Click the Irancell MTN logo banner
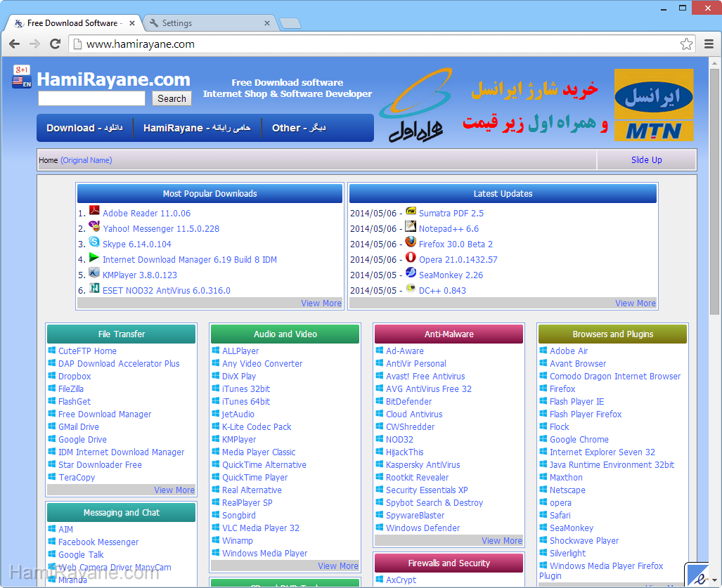This screenshot has width=722, height=588. click(654, 105)
